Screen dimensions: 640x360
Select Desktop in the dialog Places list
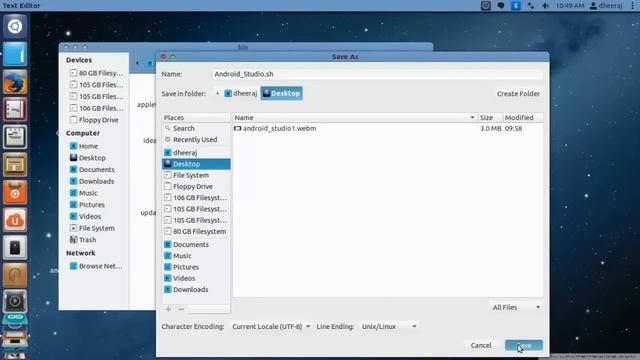pos(196,164)
